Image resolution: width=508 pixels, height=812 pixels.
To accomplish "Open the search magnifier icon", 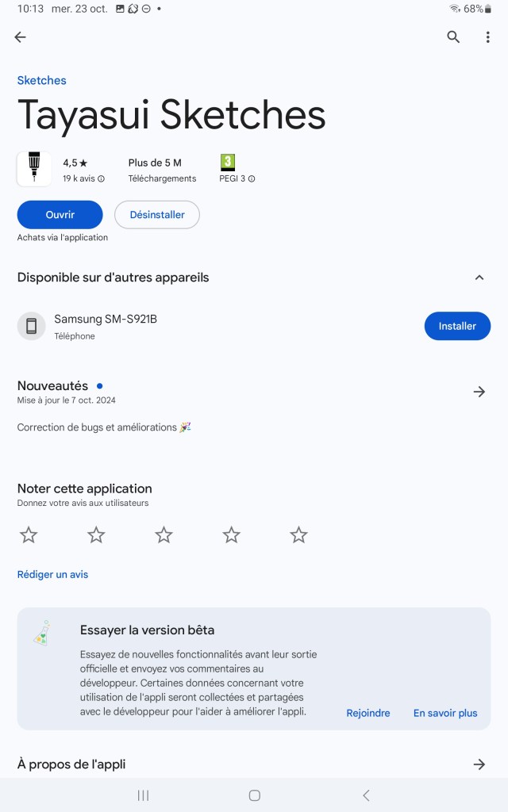I will tap(453, 37).
